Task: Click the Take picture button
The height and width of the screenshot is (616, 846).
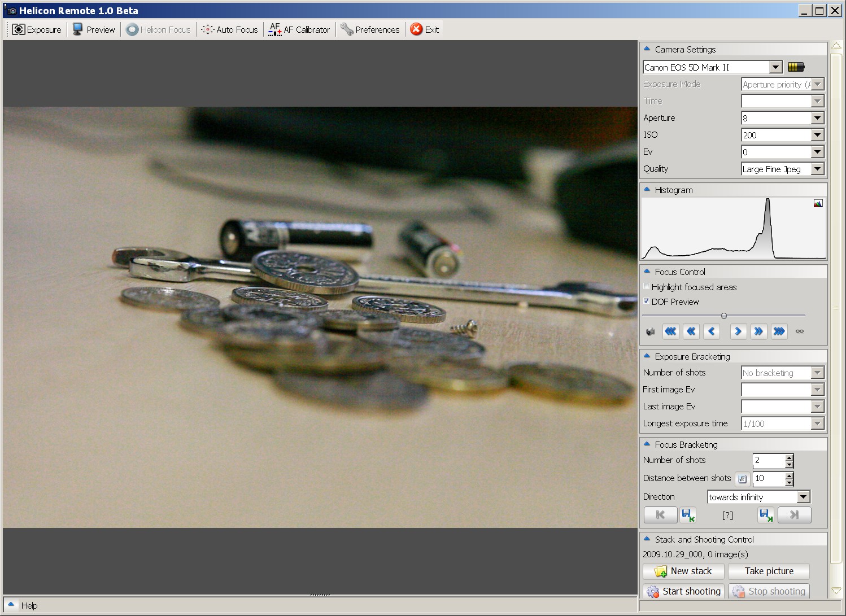Action: 769,571
